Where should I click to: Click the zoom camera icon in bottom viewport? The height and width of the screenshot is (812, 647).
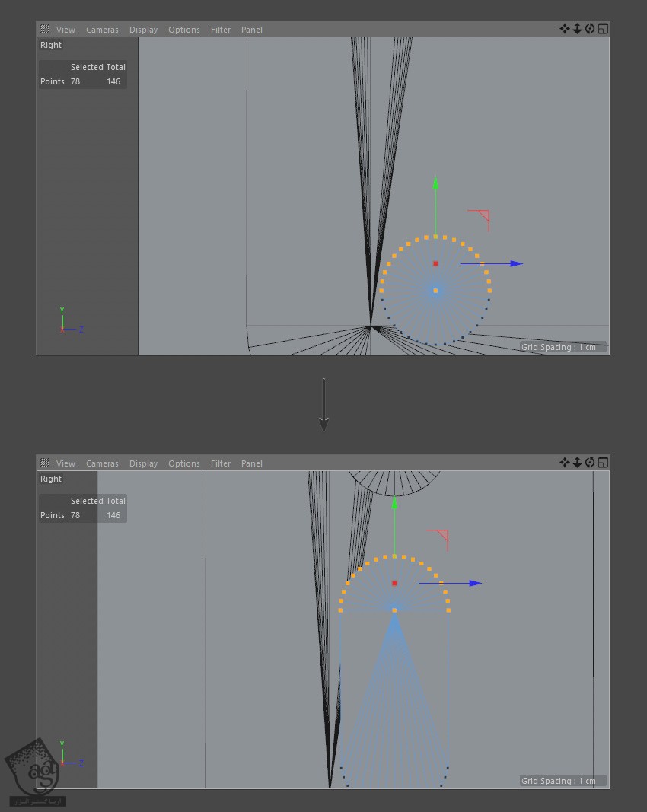(x=577, y=463)
